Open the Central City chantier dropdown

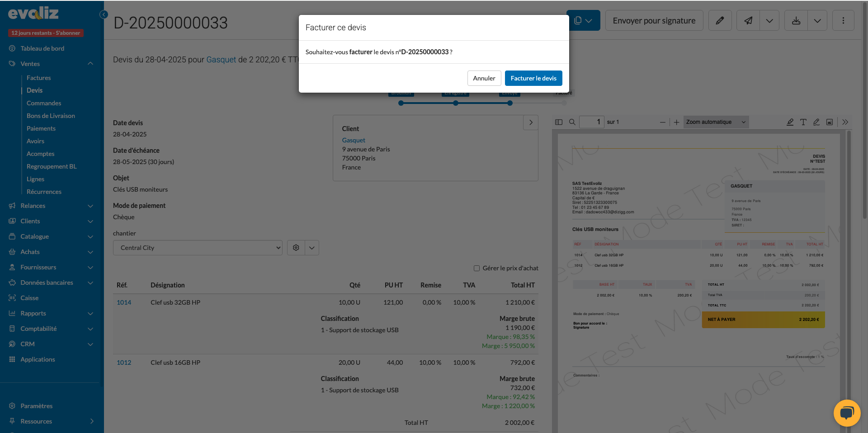pos(198,248)
